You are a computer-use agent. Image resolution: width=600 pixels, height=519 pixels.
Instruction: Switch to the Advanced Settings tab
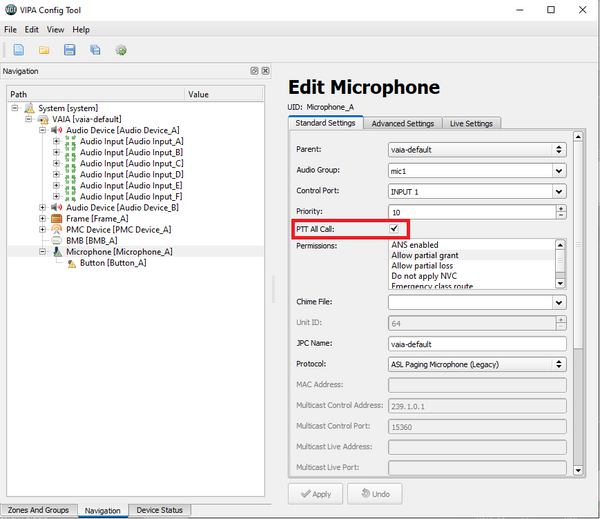pos(402,124)
